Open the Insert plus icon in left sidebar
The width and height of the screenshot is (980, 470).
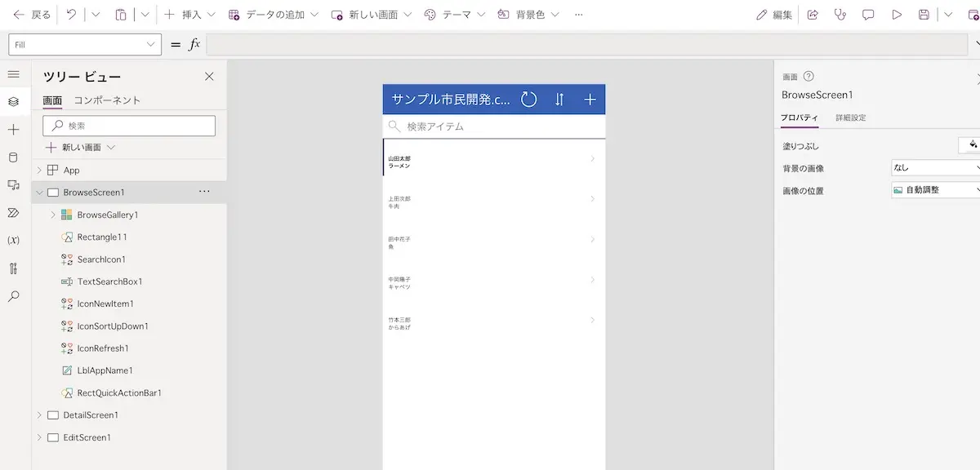pos(13,130)
